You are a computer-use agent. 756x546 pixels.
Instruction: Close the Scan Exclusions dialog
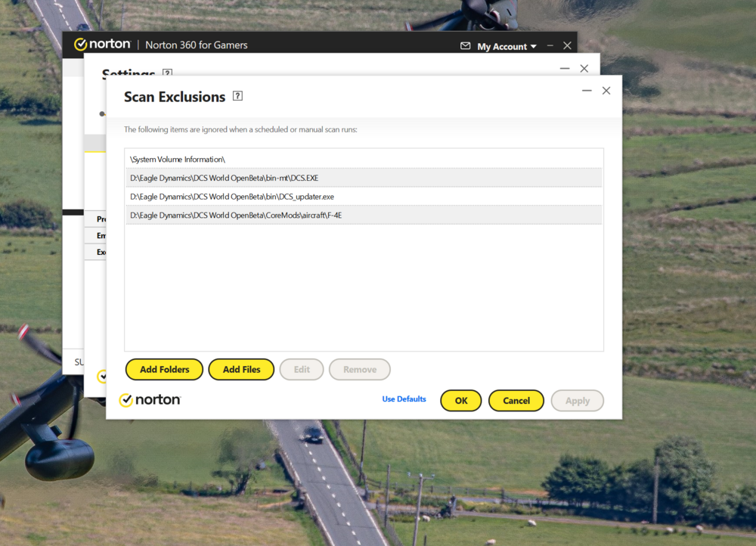tap(606, 91)
